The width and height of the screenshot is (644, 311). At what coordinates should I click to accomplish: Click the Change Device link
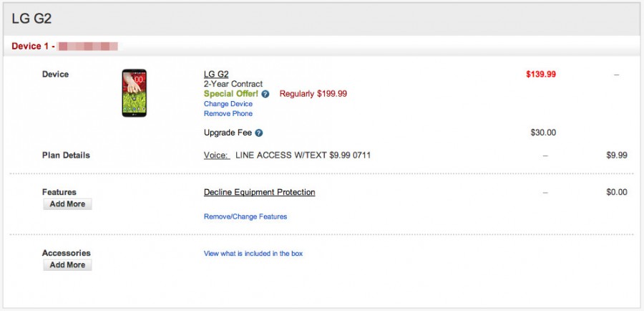(x=228, y=104)
